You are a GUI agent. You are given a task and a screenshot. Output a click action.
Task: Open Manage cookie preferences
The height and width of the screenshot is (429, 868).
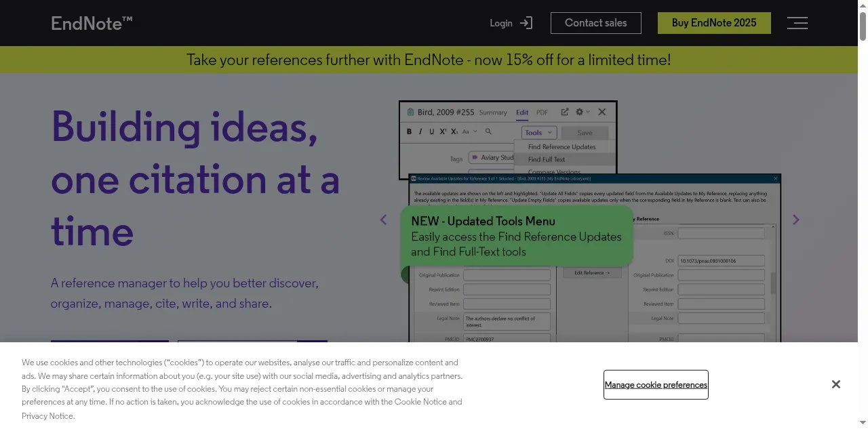click(656, 385)
